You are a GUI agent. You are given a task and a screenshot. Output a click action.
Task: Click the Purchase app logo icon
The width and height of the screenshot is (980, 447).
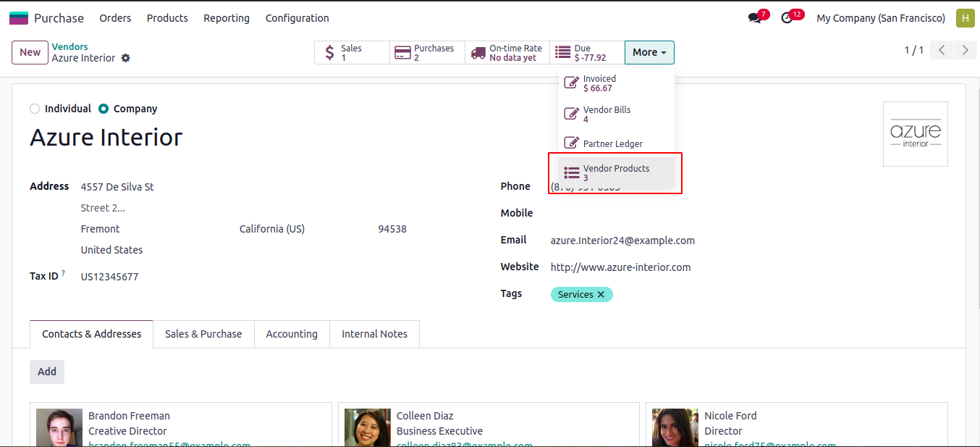coord(19,18)
